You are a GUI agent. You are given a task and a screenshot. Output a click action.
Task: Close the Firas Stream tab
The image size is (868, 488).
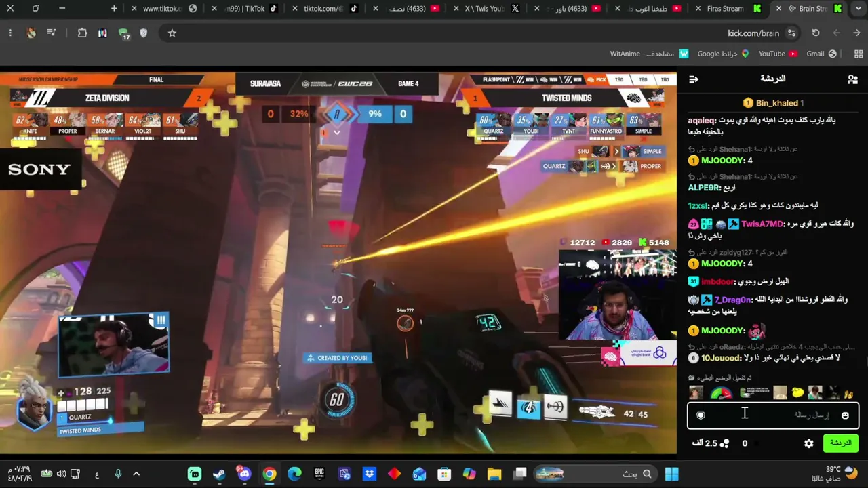click(x=698, y=9)
